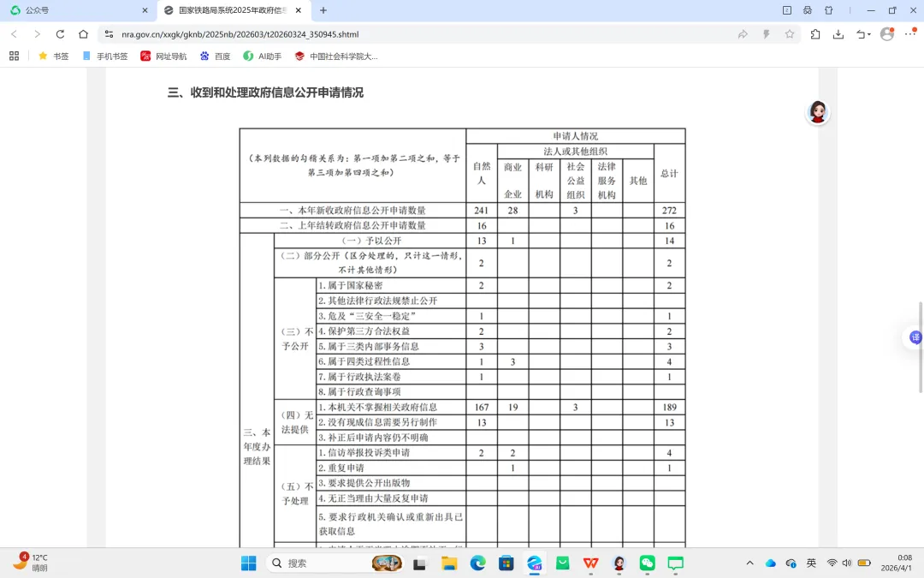
Task: Open the downloads panel
Action: point(838,34)
